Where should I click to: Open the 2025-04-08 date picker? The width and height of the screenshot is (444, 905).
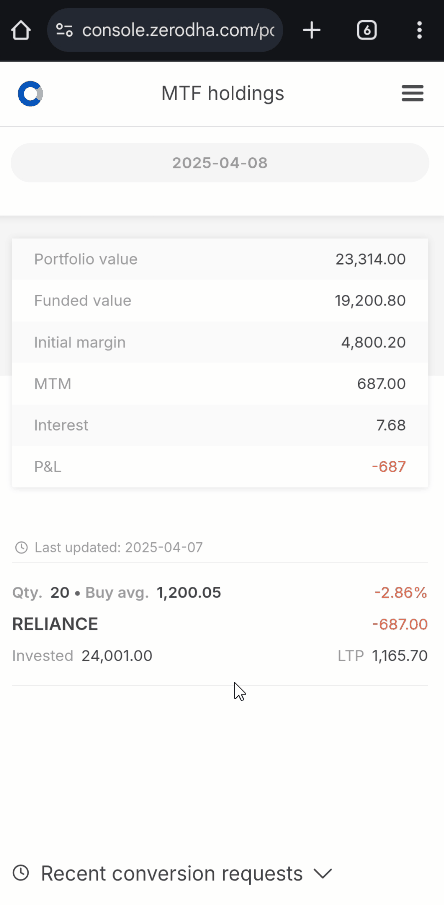coord(220,163)
